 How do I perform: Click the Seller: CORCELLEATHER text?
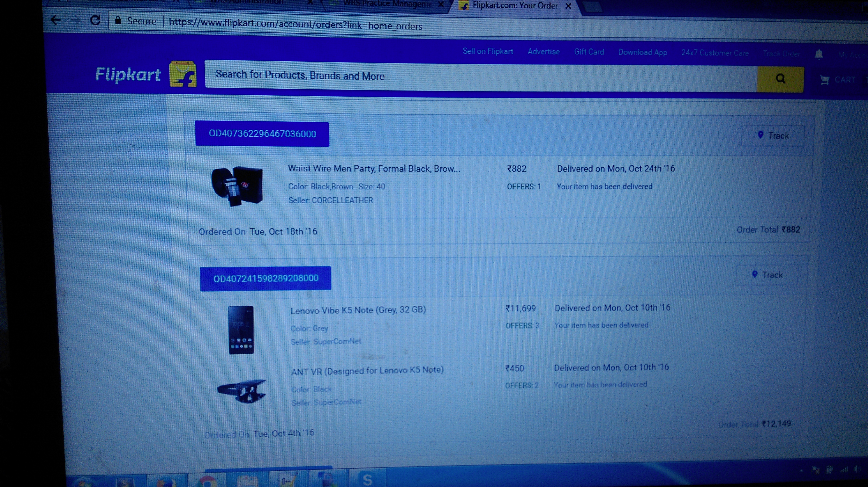[x=331, y=200]
